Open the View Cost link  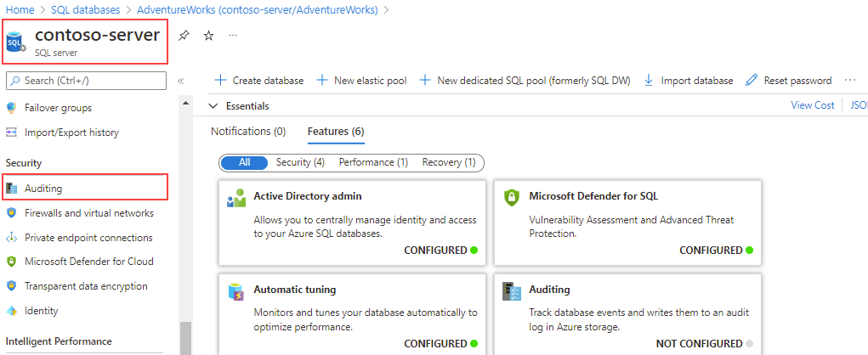(x=813, y=105)
